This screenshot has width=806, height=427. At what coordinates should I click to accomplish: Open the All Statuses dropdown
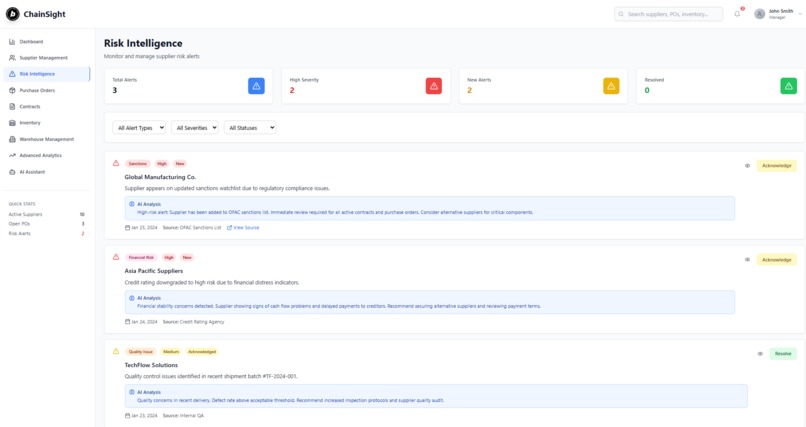(x=250, y=127)
